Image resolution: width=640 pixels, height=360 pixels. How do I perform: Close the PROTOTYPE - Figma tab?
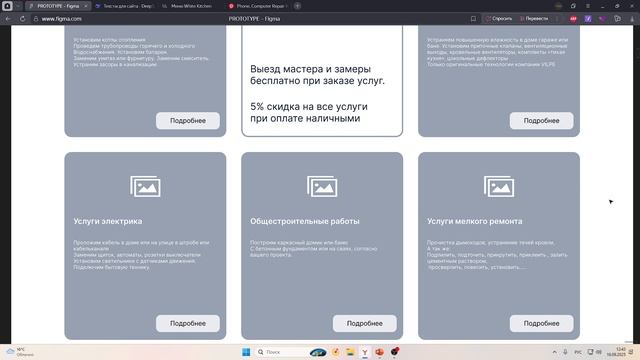coord(86,6)
